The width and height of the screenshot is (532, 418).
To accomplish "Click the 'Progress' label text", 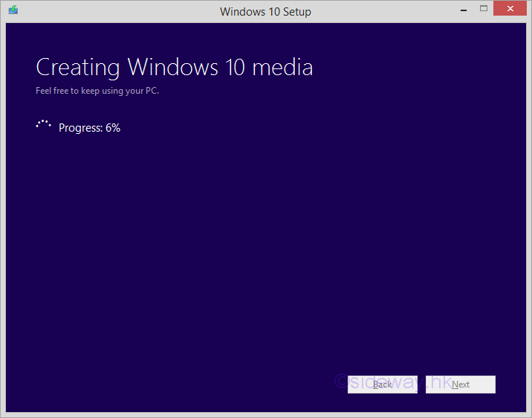I will (80, 128).
